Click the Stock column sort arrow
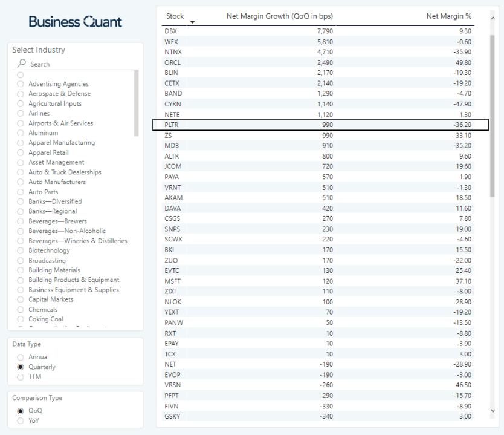504x435 pixels. pos(192,22)
